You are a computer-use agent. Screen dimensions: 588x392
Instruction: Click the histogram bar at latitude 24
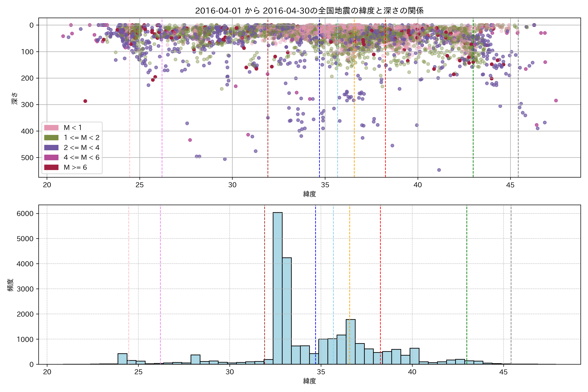[x=122, y=359]
